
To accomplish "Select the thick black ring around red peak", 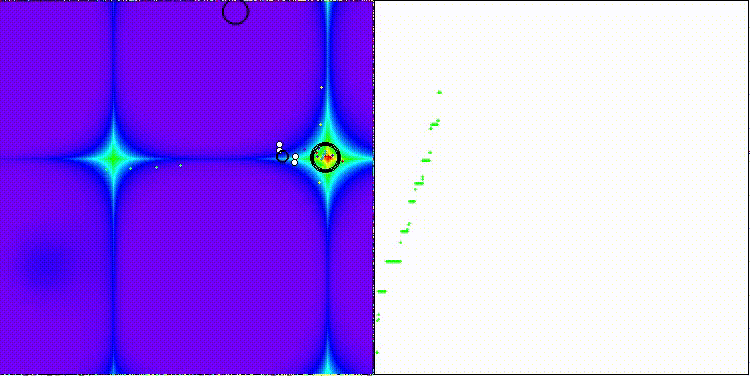I will (325, 157).
